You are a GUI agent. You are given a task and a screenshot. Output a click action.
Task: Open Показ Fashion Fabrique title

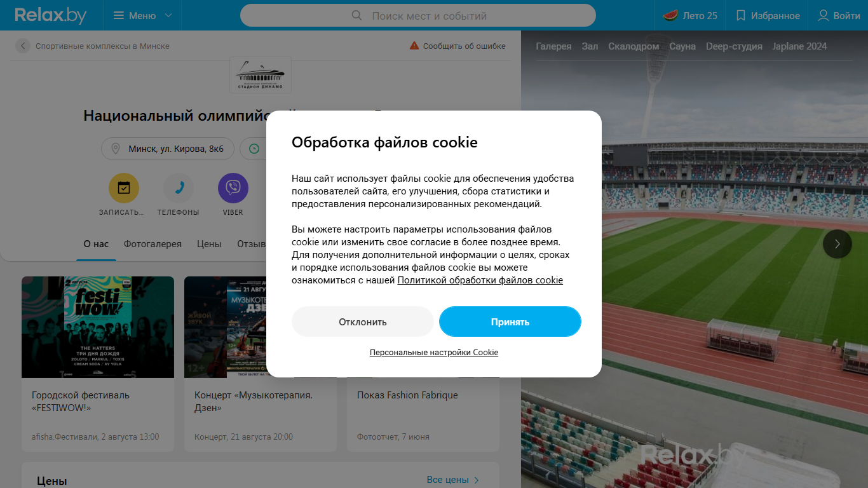tap(407, 395)
